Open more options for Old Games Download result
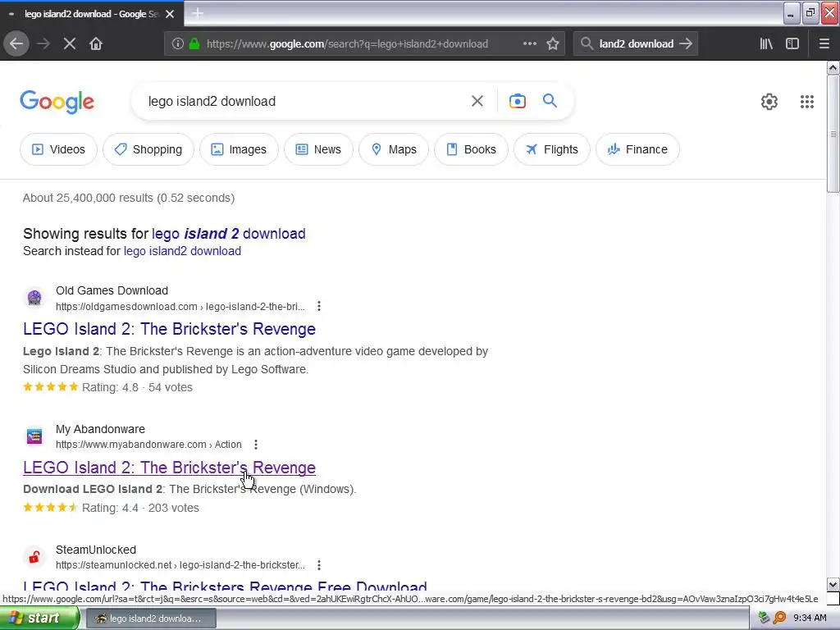The width and height of the screenshot is (840, 630). coord(319,307)
